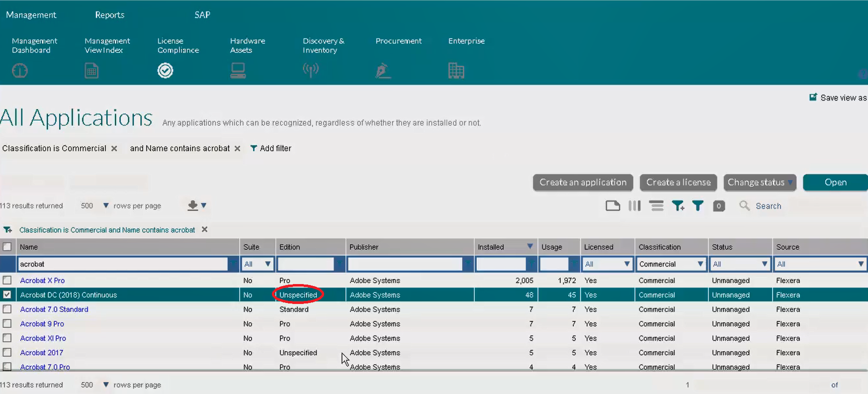Expand the Classification Commercial filter dropdown

671,264
